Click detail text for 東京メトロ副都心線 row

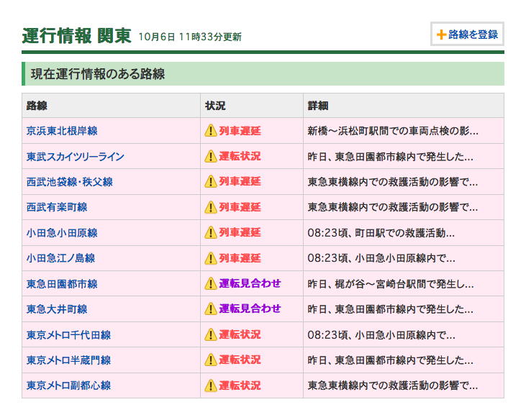tap(393, 385)
